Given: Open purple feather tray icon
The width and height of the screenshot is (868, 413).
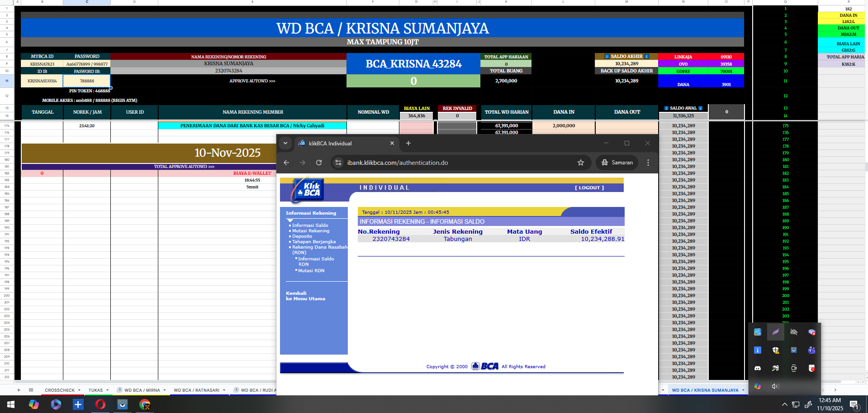Looking at the screenshot, I should [776, 332].
